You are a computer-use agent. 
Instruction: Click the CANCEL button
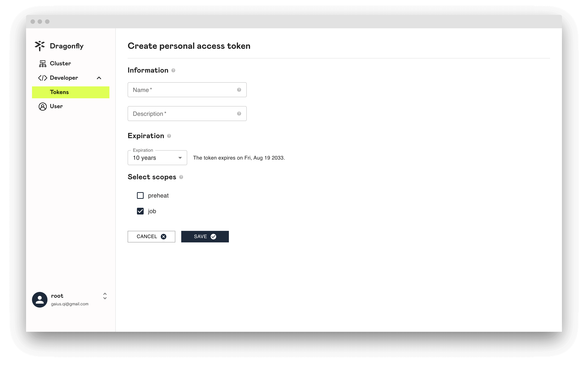tap(151, 236)
